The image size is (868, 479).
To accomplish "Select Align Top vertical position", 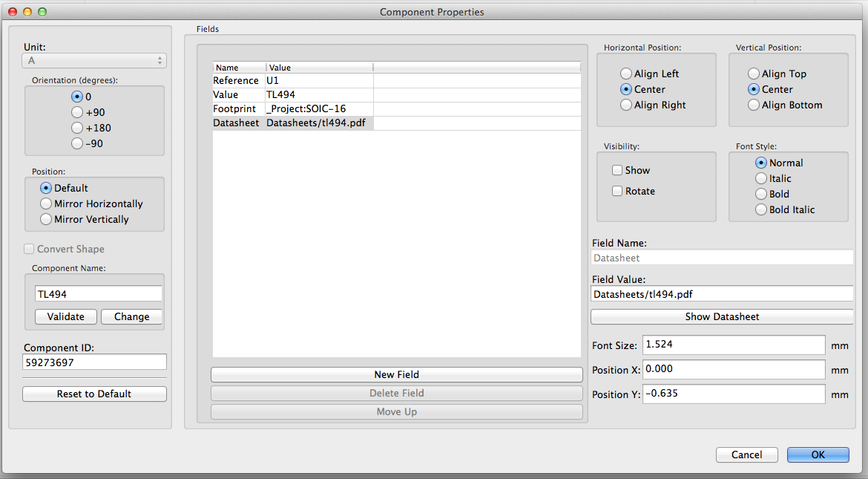I will [754, 74].
